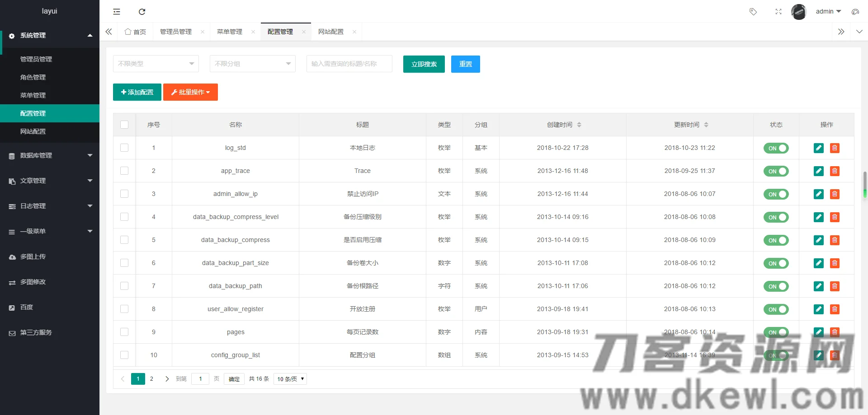Open the 多图上传 sidebar item
Screen dimensions: 868x415
tap(32, 256)
